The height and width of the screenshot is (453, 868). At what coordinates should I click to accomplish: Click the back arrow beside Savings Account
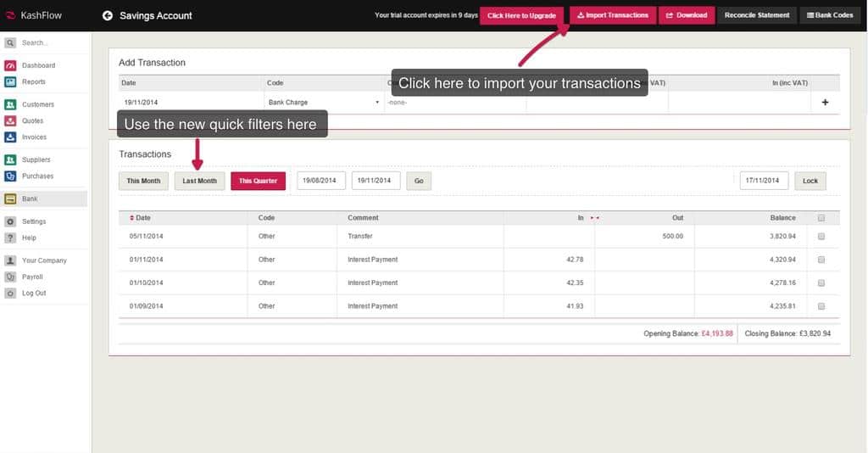pyautogui.click(x=108, y=15)
